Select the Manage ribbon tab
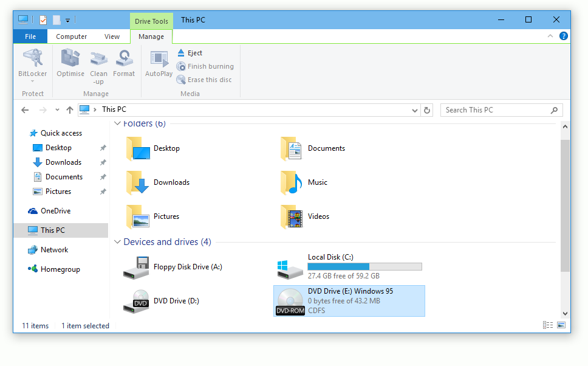Image resolution: width=588 pixels, height=366 pixels. coord(151,36)
